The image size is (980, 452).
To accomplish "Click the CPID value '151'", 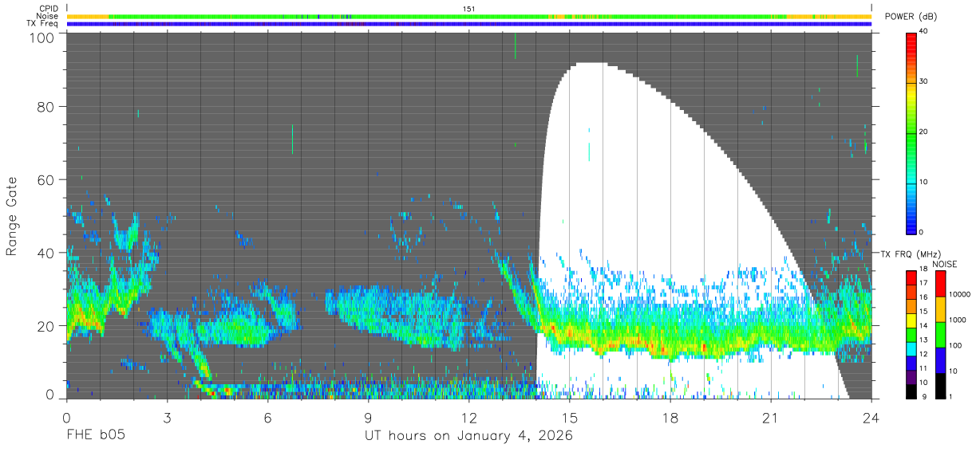I will (468, 8).
